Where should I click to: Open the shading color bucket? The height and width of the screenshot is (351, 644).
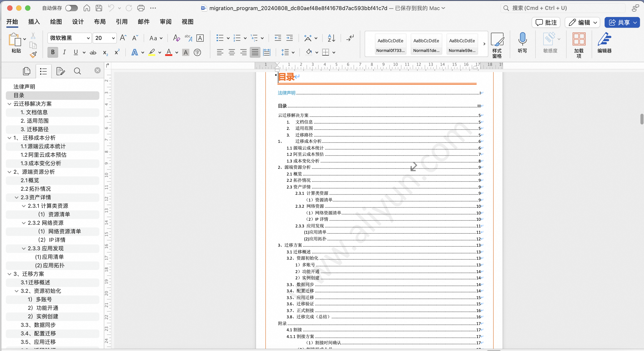pyautogui.click(x=309, y=52)
